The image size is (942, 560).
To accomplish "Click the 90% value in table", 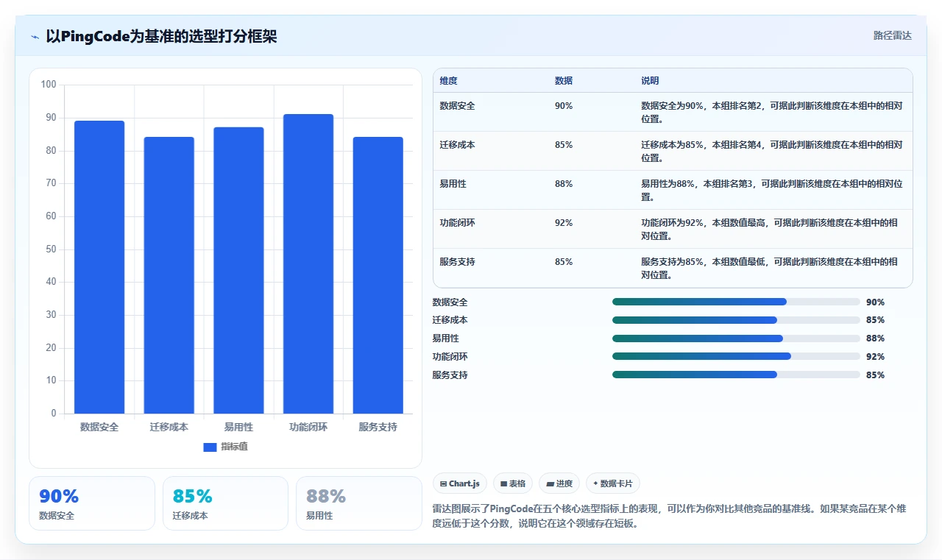I will [564, 106].
